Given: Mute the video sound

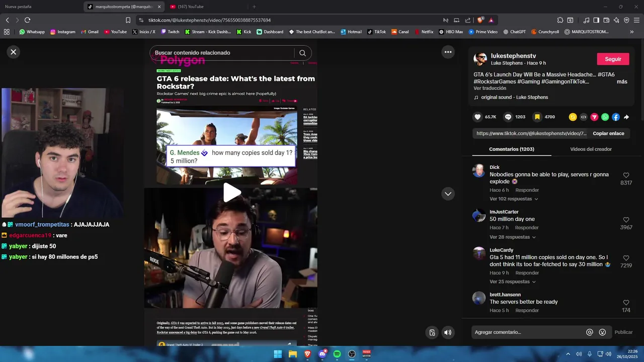Looking at the screenshot, I should click(x=448, y=332).
